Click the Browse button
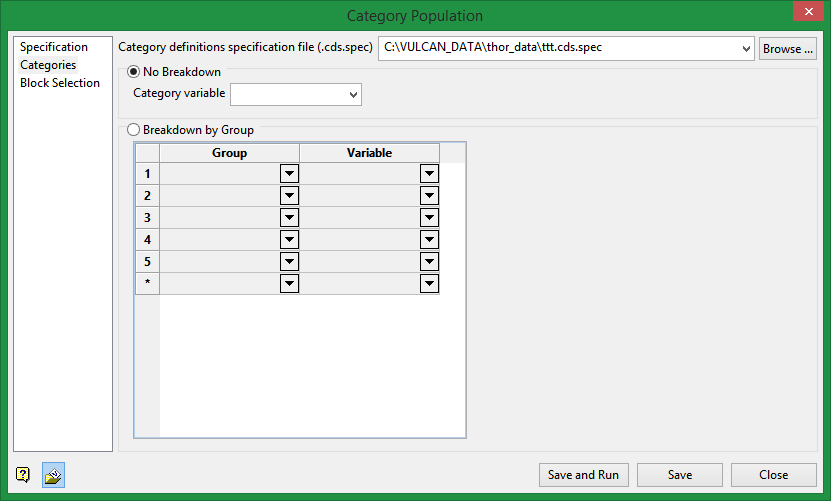 (x=788, y=49)
